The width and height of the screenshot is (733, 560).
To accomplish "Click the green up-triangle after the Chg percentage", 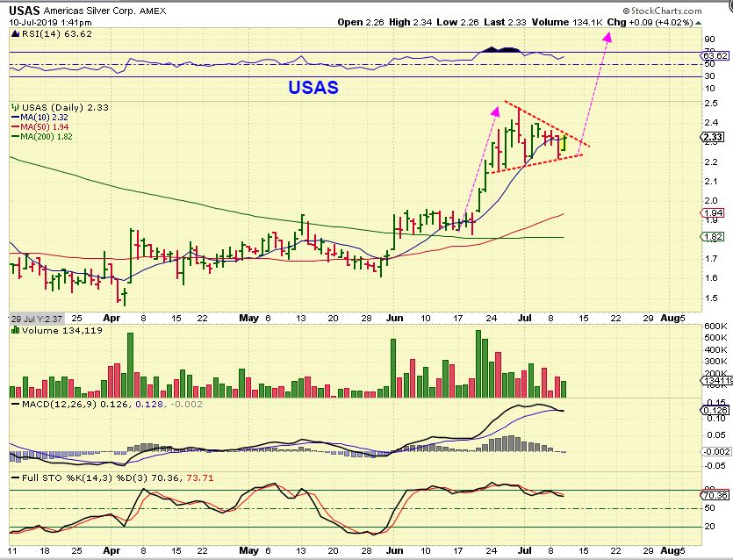I will click(699, 23).
